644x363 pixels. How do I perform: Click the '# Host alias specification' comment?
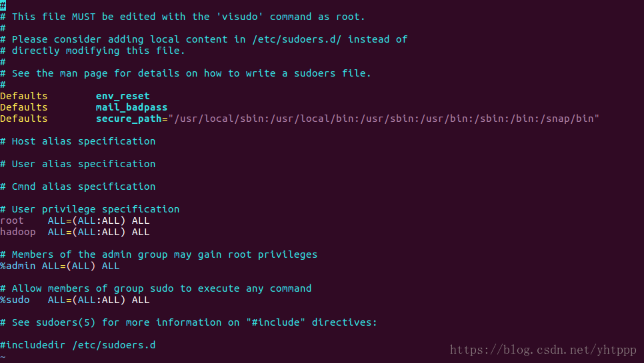(78, 141)
